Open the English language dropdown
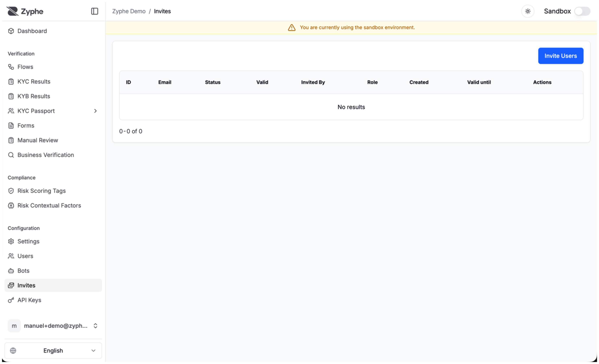The height and width of the screenshot is (364, 599). [53, 351]
